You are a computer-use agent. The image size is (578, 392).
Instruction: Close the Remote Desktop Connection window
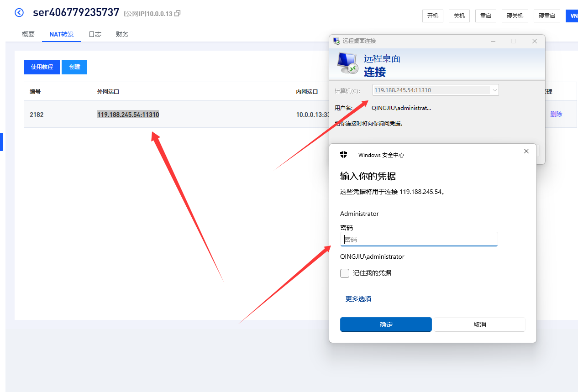(x=535, y=41)
